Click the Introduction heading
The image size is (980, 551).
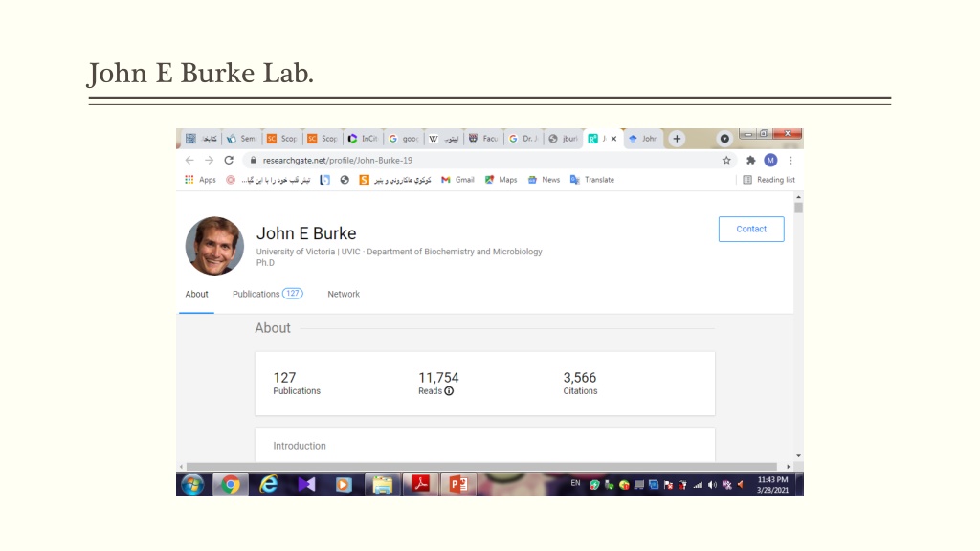[x=300, y=446]
